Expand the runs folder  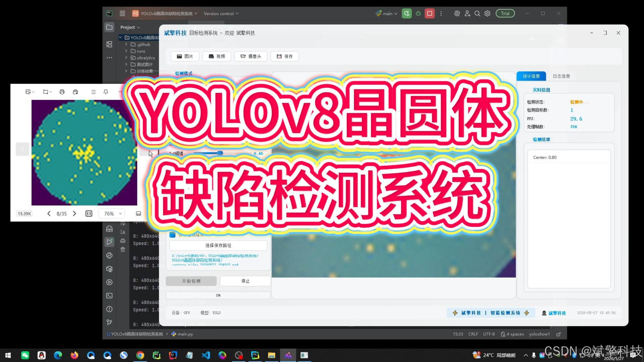126,51
